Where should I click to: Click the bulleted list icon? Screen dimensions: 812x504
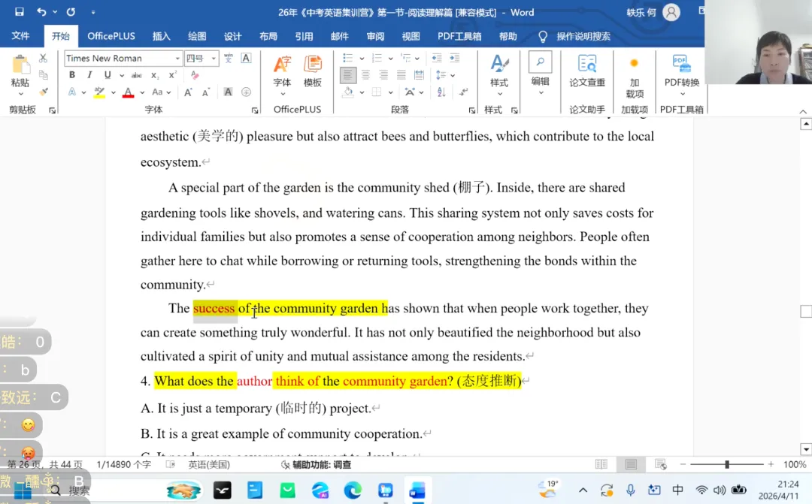[349, 58]
